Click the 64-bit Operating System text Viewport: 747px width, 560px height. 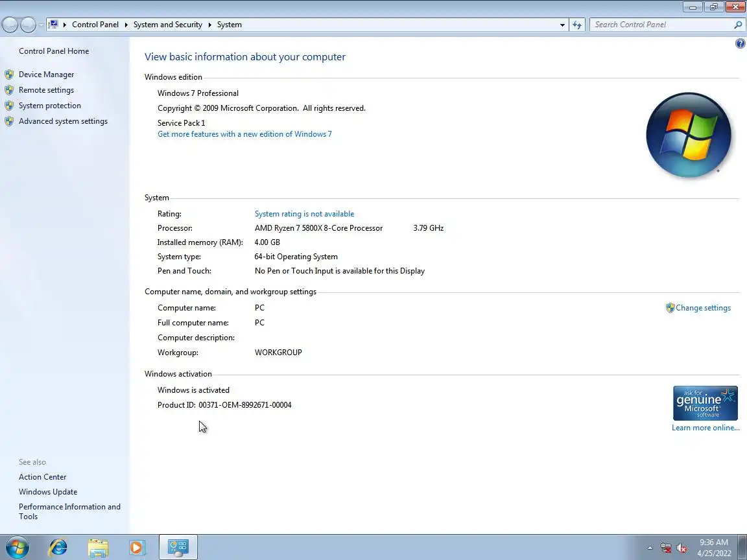pos(296,257)
